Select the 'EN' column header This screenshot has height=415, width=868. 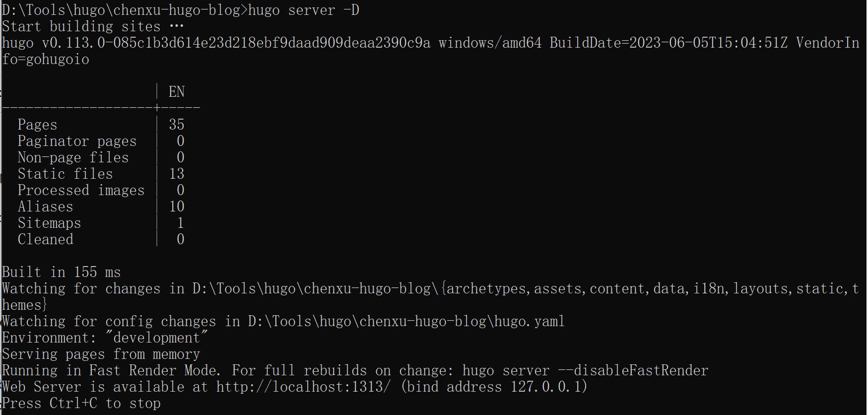pos(177,92)
